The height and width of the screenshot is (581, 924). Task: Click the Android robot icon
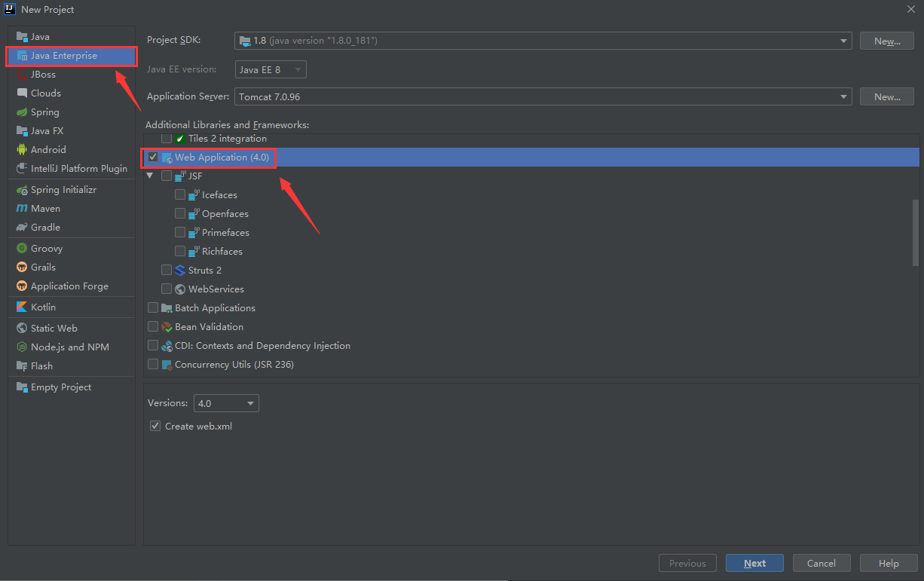(x=22, y=150)
